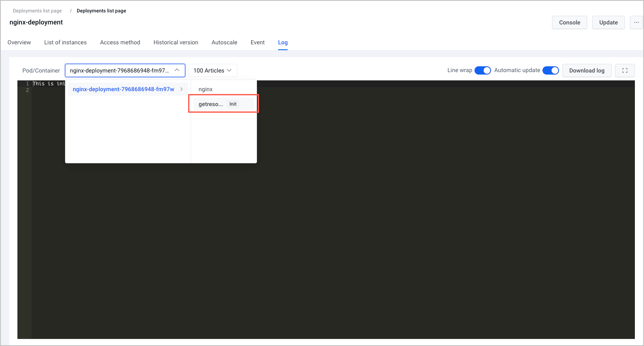Open Deployments list page breadcrumb link
The image size is (644, 346).
[x=37, y=11]
